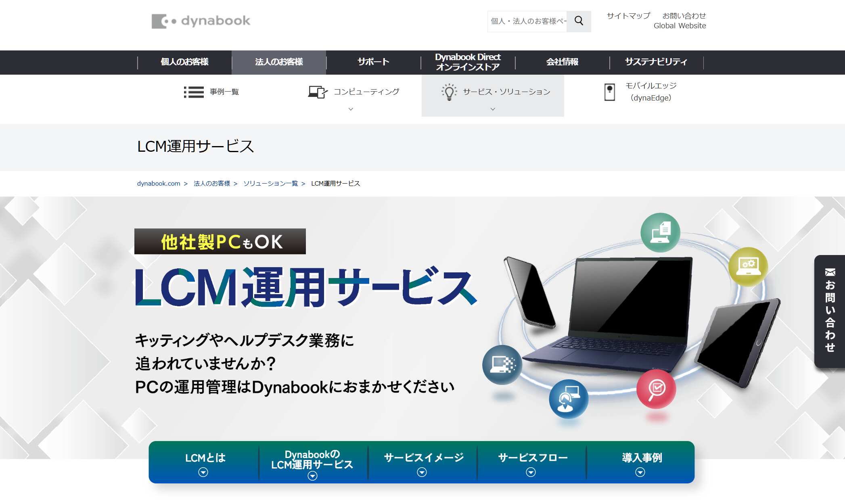The width and height of the screenshot is (845, 504).
Task: Click the コンピューティング devices icon
Action: [x=318, y=92]
